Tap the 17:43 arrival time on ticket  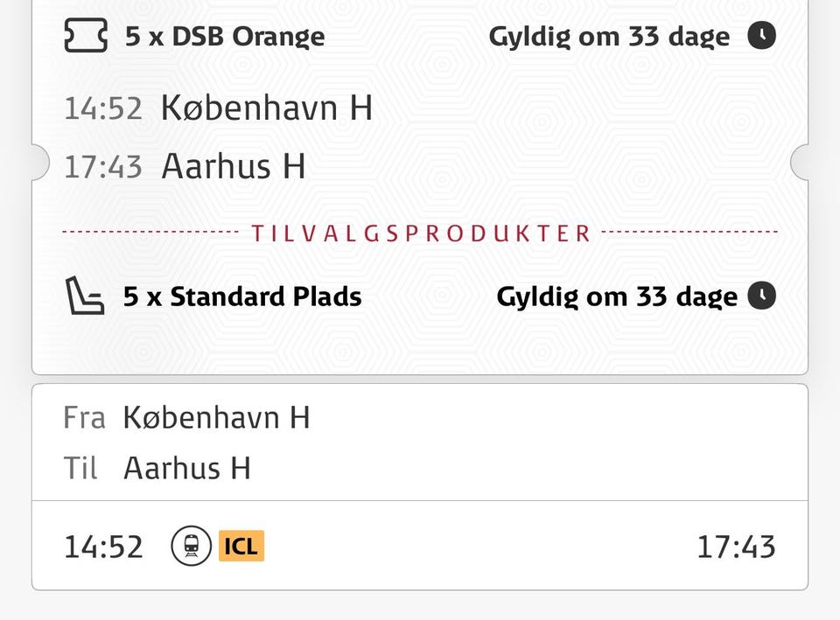click(102, 166)
